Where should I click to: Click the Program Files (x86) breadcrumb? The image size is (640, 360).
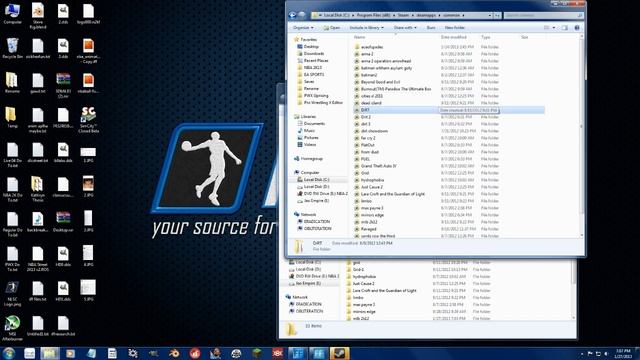click(373, 16)
